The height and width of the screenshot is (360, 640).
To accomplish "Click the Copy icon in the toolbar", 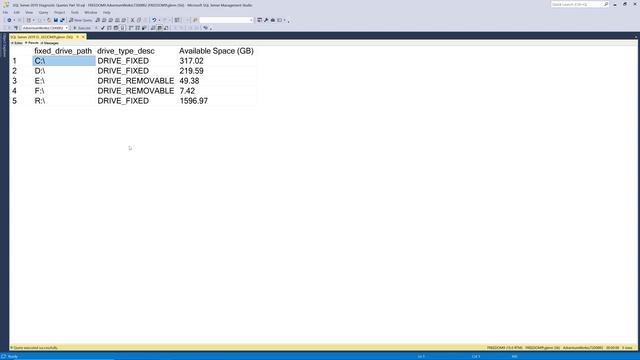I will click(x=139, y=20).
